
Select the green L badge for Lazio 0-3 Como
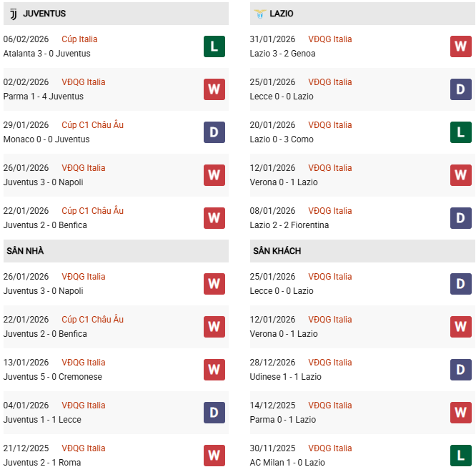tap(461, 132)
